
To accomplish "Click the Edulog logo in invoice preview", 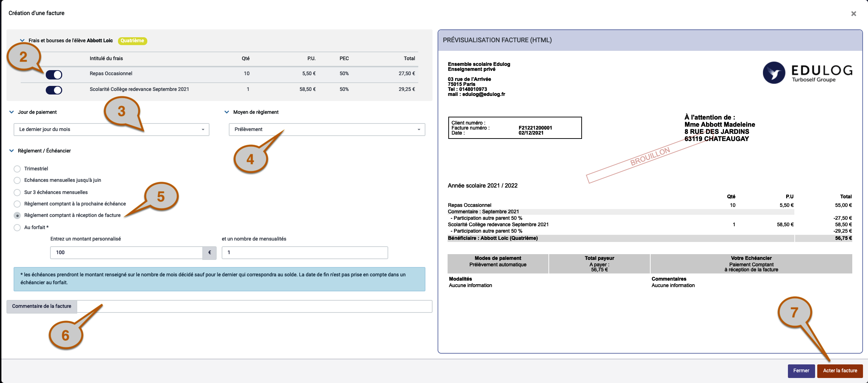I will point(808,73).
